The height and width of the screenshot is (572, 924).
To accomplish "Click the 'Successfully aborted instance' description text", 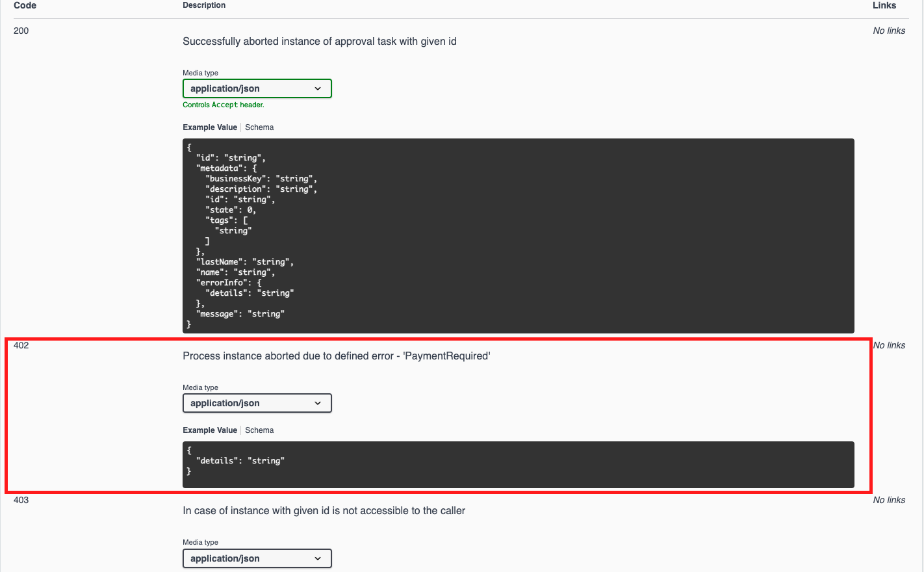I will tap(319, 42).
